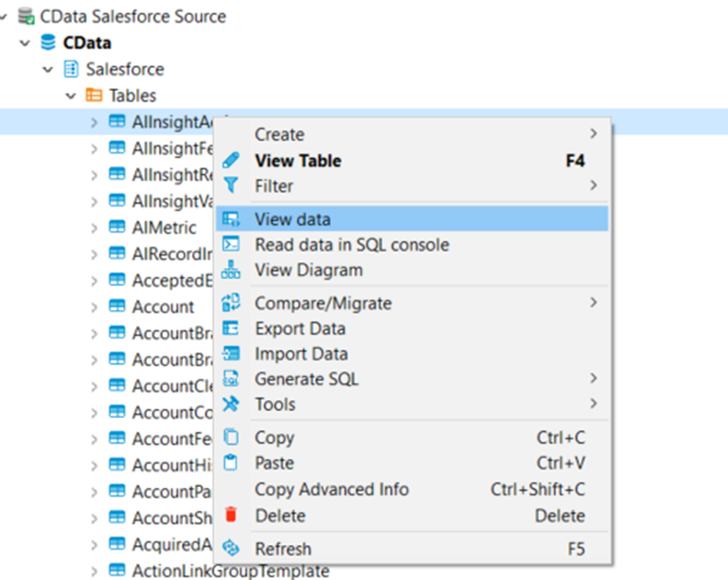Screen dimensions: 728x580
Task: Select CData Salesforce Source connection
Action: [132, 17]
